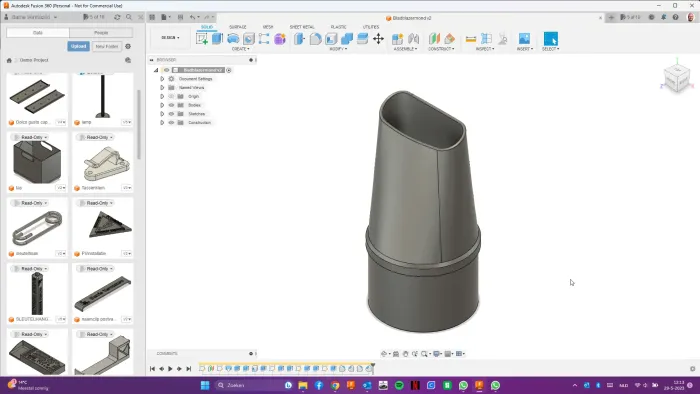Click the Joint tool in Assemble
The width and height of the screenshot is (700, 394).
[x=413, y=39]
